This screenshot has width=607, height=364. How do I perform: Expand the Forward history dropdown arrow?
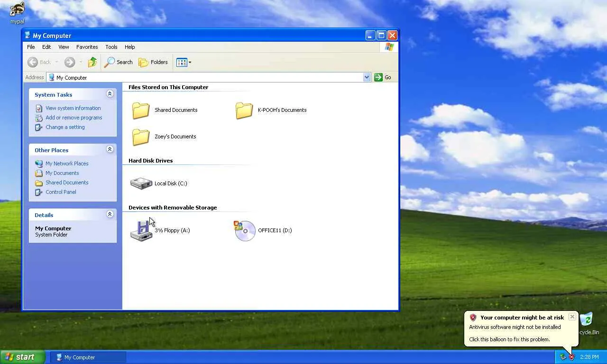coord(81,62)
